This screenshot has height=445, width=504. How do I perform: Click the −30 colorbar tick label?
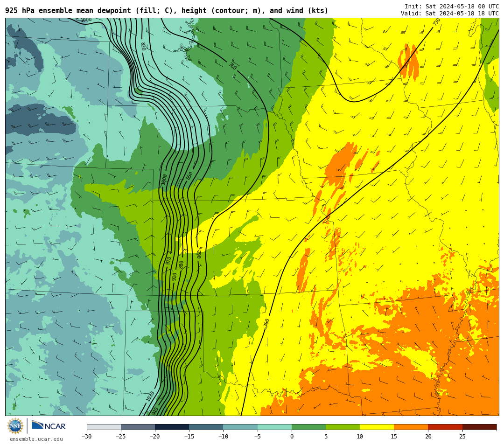click(87, 436)
